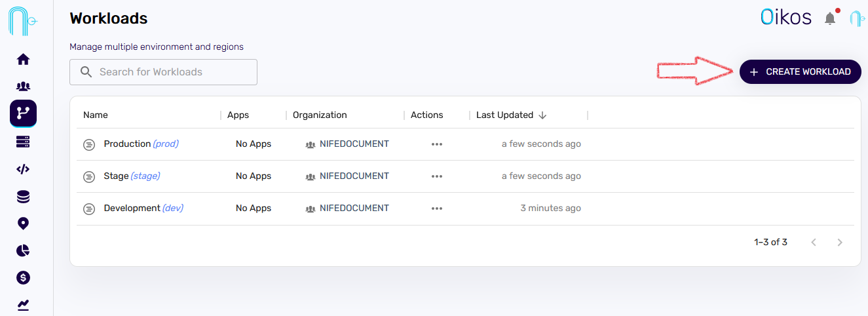
Task: Click No Apps in Production row
Action: click(x=254, y=144)
